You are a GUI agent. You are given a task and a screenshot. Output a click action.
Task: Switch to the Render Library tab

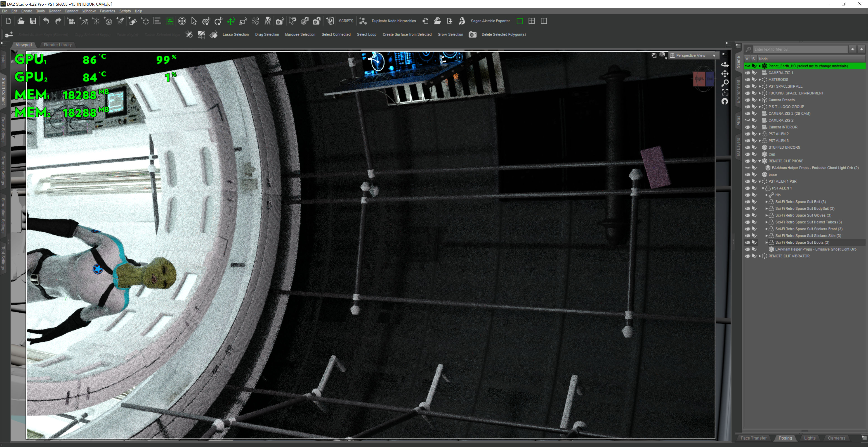pyautogui.click(x=58, y=45)
